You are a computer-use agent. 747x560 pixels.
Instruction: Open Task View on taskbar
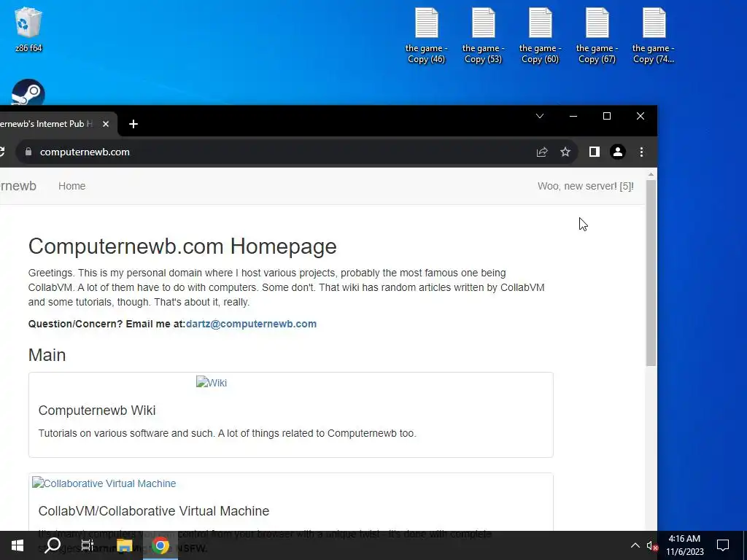tap(88, 545)
